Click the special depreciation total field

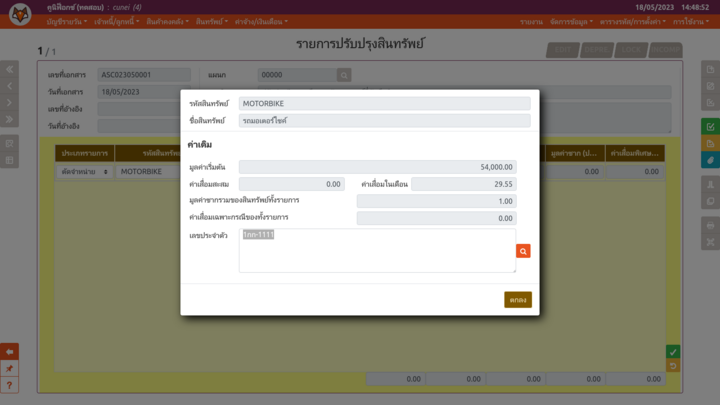click(x=437, y=218)
